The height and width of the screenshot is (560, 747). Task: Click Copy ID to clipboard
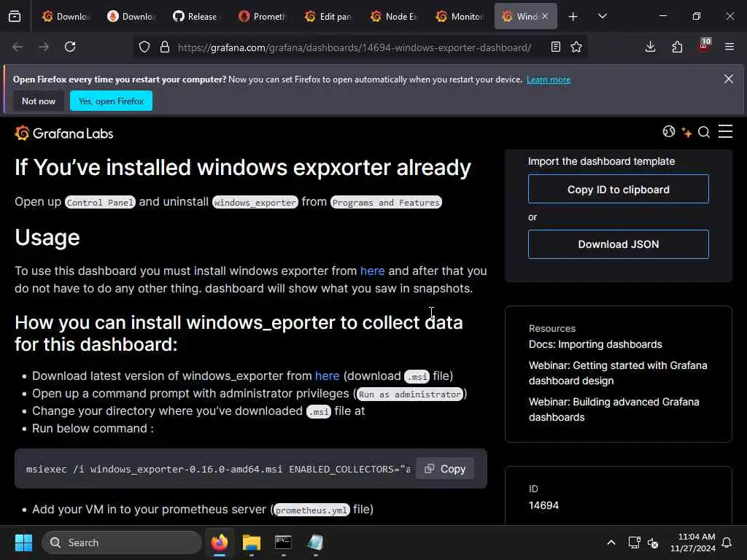[x=618, y=189]
